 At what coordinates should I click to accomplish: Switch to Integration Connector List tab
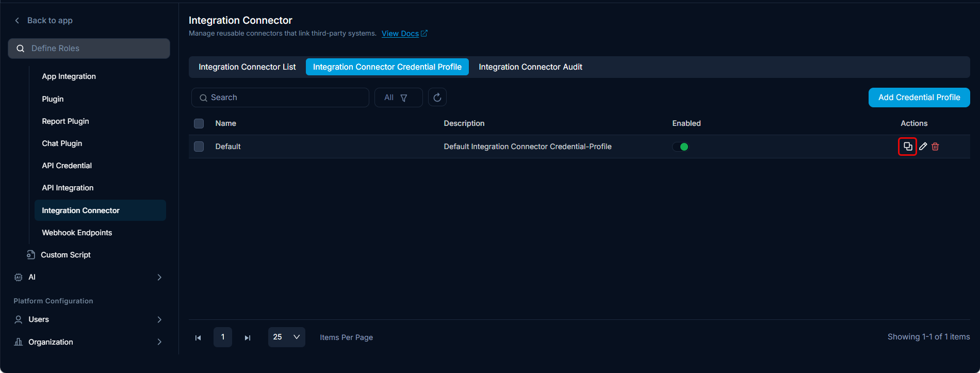click(247, 67)
